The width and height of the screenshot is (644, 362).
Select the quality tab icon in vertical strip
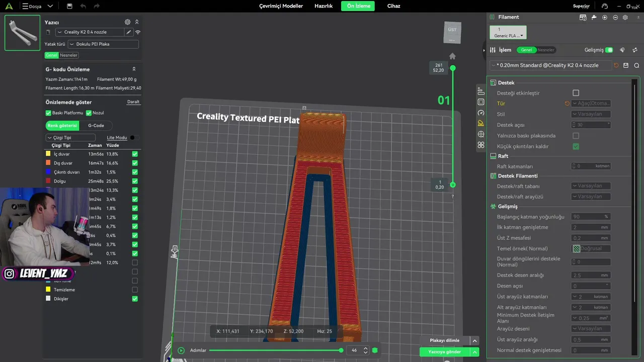click(481, 91)
